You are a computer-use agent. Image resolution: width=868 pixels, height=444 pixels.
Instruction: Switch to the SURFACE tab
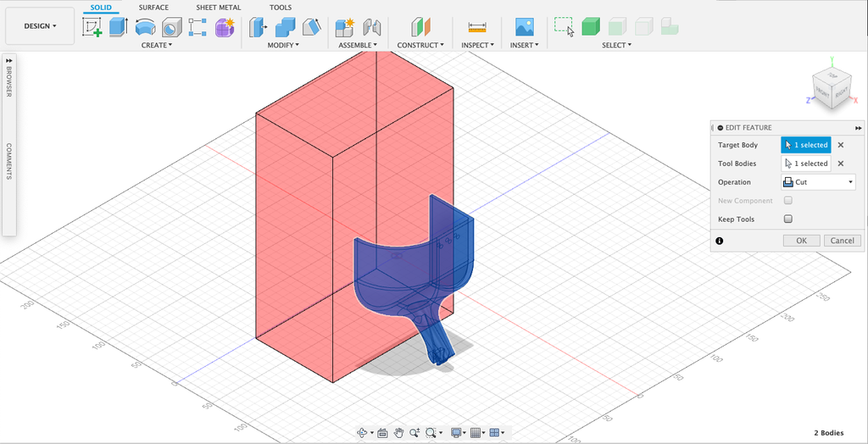[x=153, y=8]
